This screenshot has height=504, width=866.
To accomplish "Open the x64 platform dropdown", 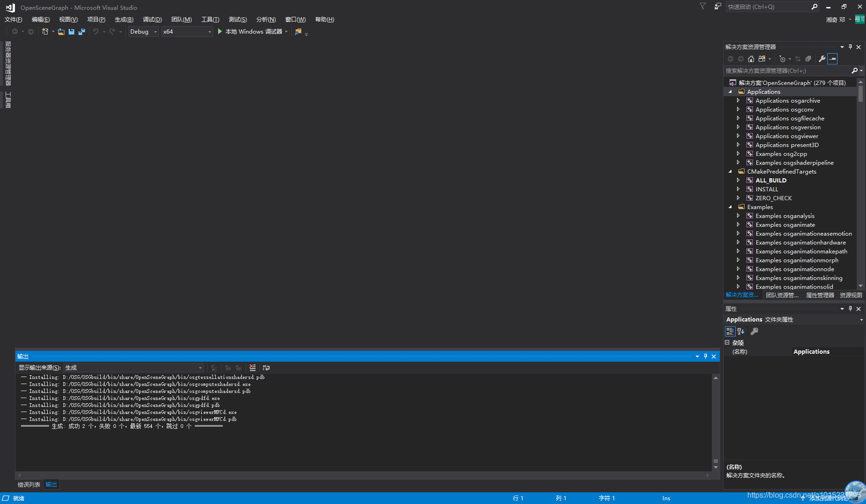I will coord(187,32).
